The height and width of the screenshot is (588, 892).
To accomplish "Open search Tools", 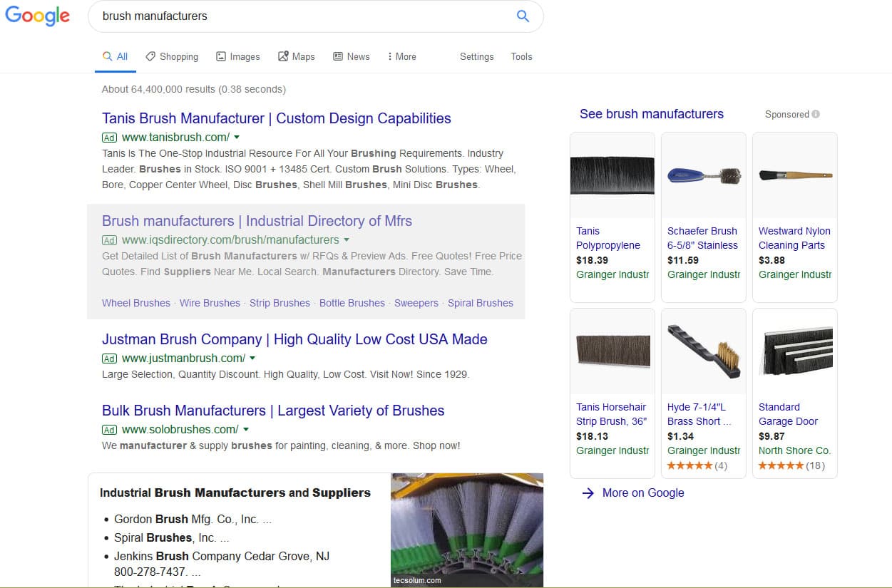I will (x=521, y=56).
